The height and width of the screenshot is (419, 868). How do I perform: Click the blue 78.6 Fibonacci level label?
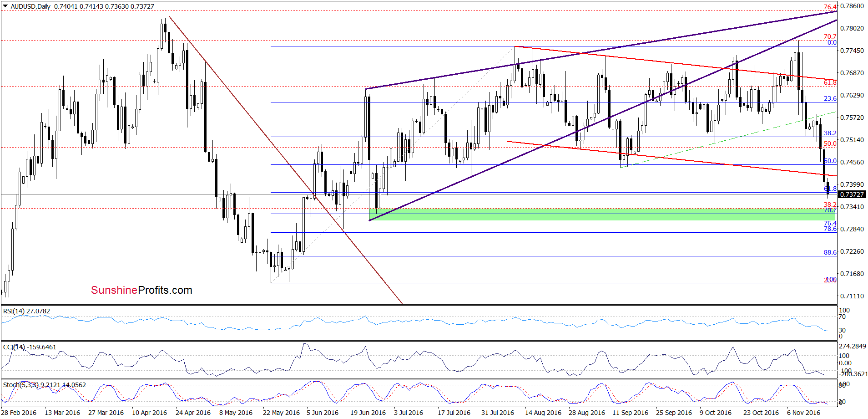830,229
